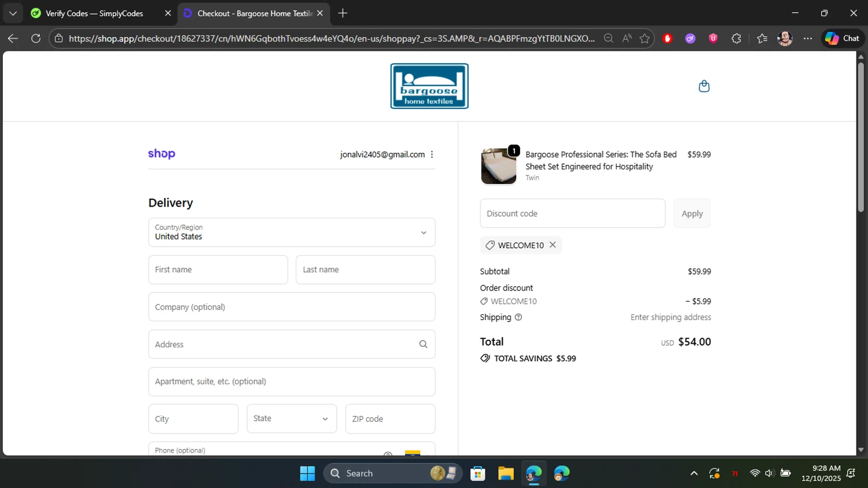The height and width of the screenshot is (488, 868).
Task: Click jonalvi2405@gmail.com account email
Action: pos(382,155)
